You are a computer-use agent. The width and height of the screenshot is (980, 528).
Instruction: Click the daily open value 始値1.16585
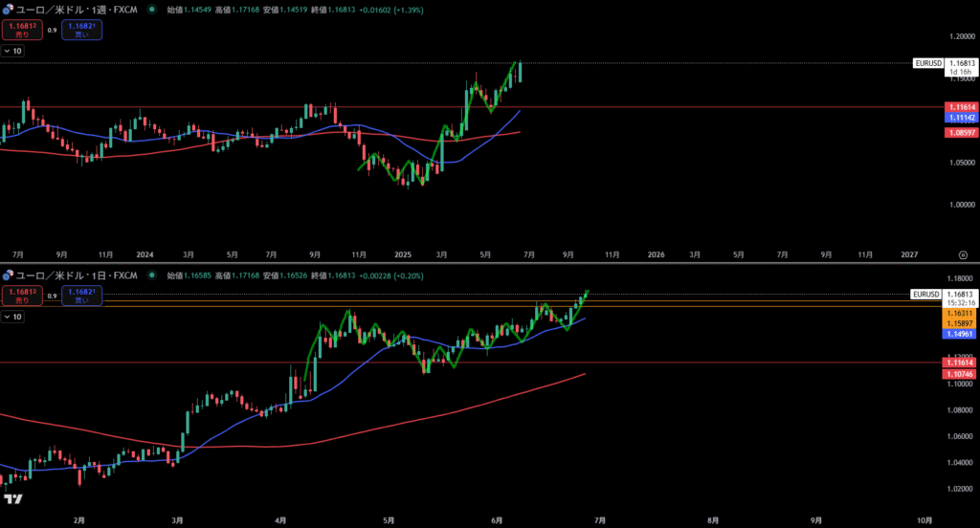tap(189, 275)
